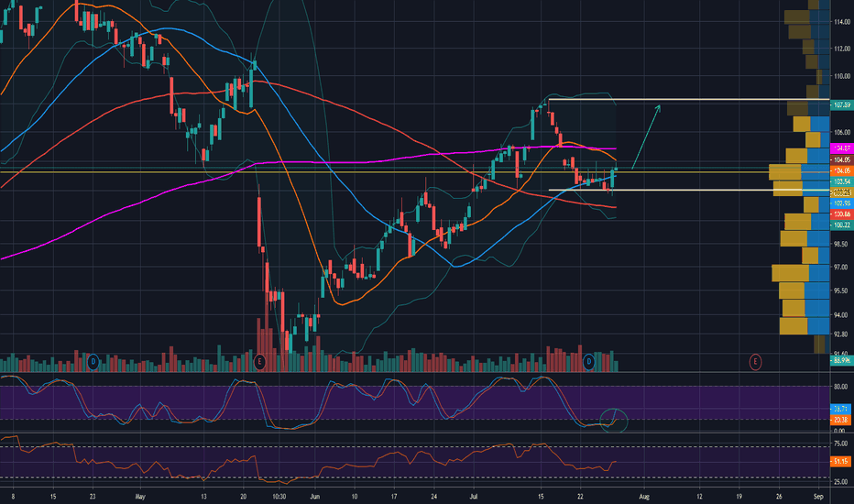Click the teal 88.99K volume label
The image size is (854, 504).
841,360
